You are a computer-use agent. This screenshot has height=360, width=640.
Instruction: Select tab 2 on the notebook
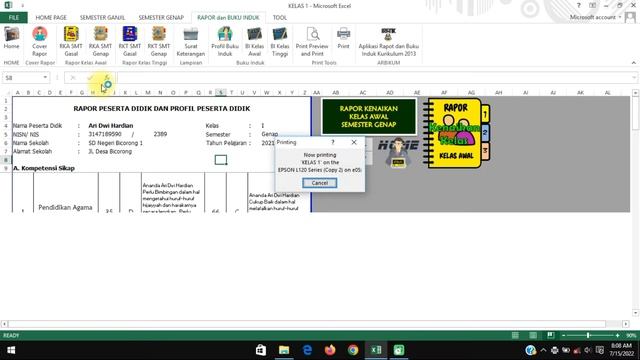tap(485, 133)
